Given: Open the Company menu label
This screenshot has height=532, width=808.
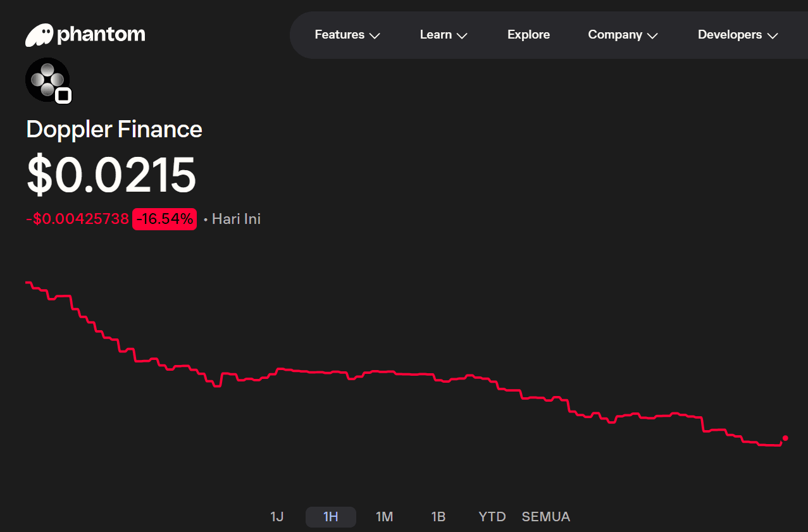Looking at the screenshot, I should (x=615, y=35).
